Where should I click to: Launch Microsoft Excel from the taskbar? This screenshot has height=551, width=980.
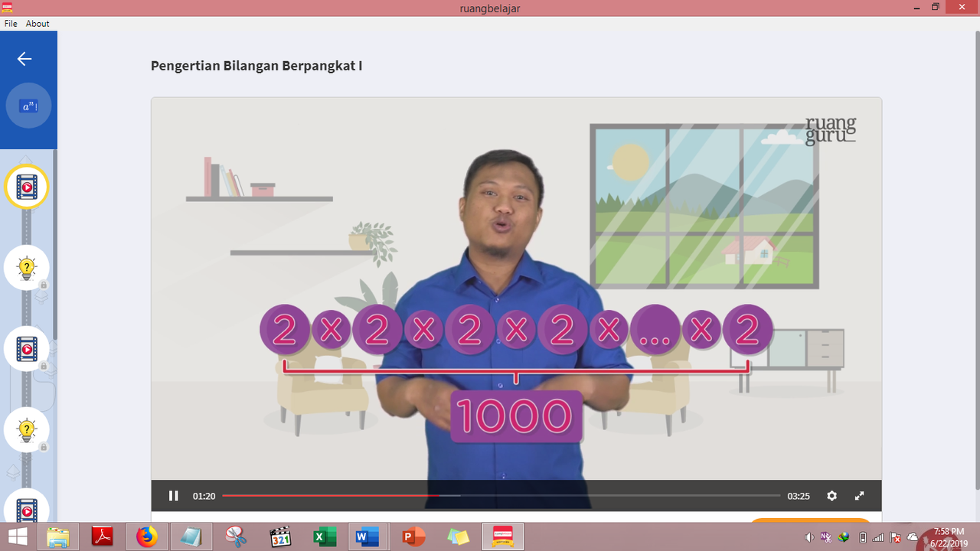(x=324, y=536)
